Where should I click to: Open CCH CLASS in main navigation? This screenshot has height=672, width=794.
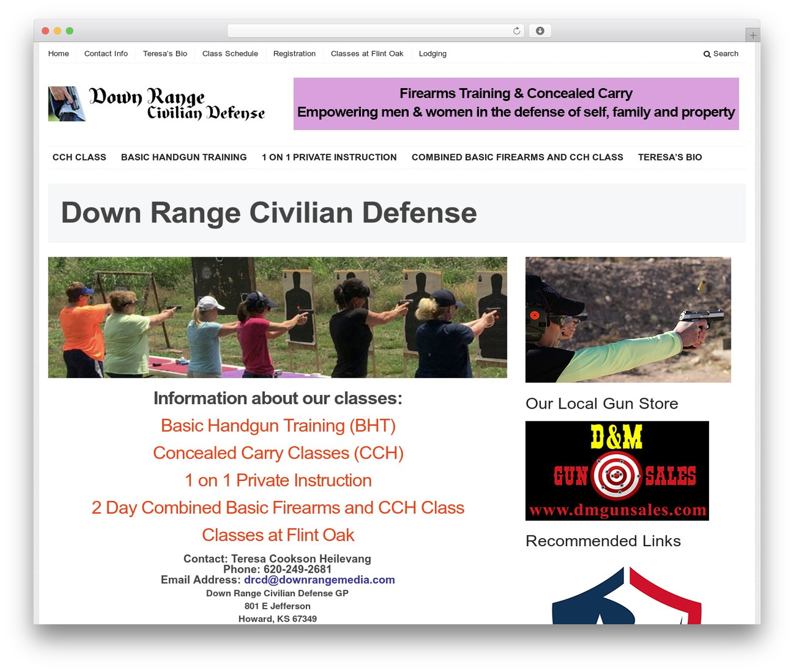79,157
